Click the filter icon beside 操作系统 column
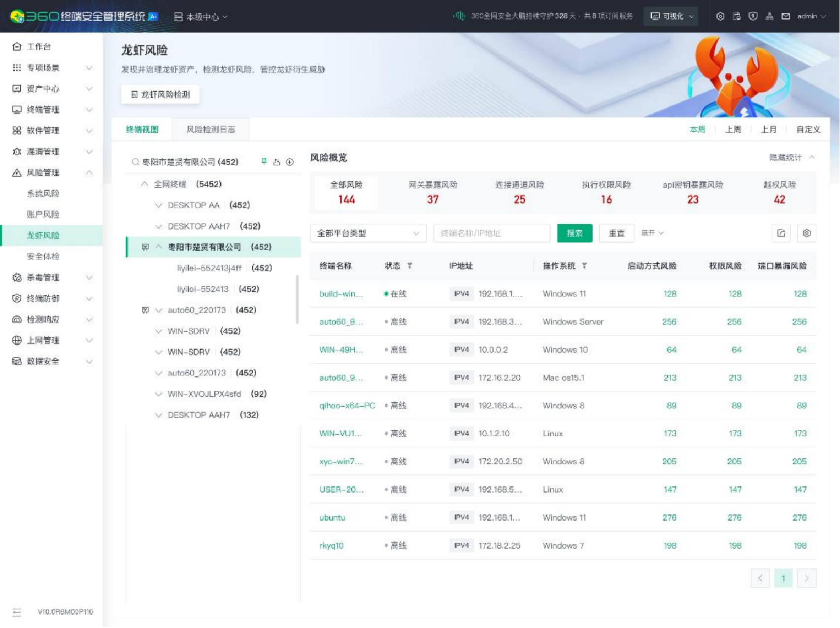This screenshot has width=840, height=628. pyautogui.click(x=584, y=266)
